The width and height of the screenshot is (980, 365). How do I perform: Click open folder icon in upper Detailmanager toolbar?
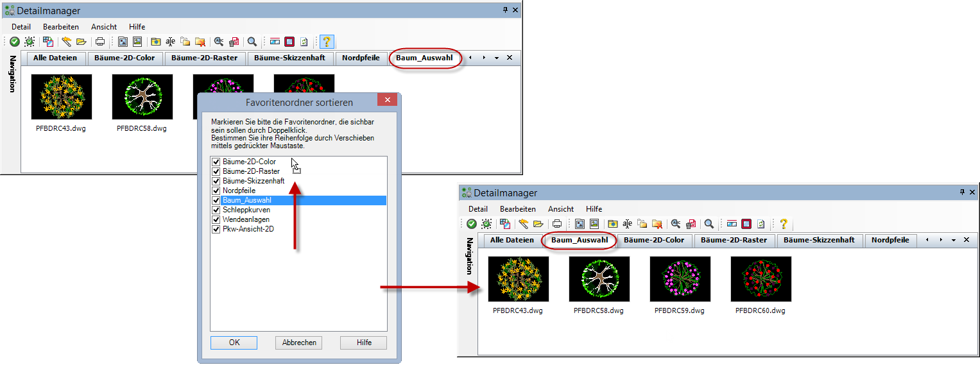click(81, 42)
